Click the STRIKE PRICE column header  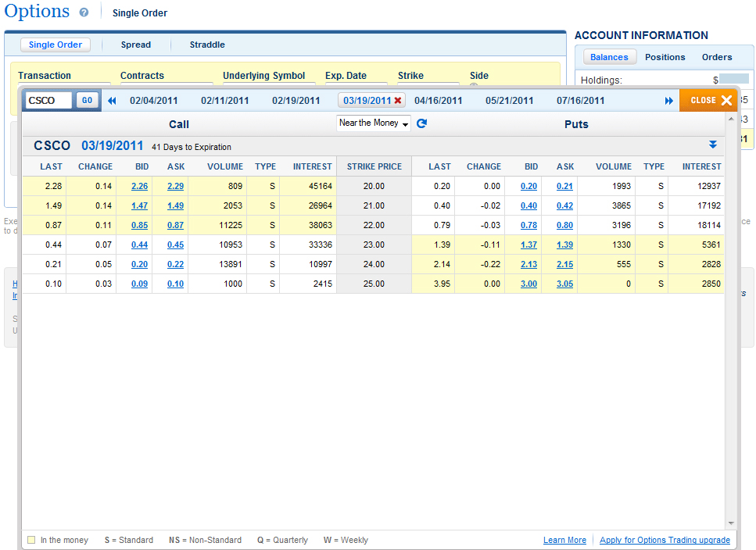[374, 166]
